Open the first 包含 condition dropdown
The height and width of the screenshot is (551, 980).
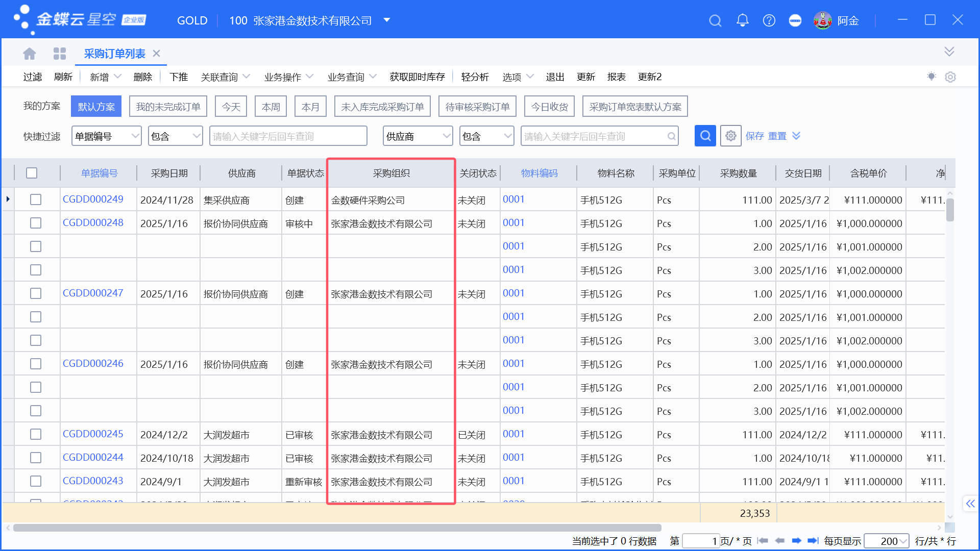tap(176, 136)
